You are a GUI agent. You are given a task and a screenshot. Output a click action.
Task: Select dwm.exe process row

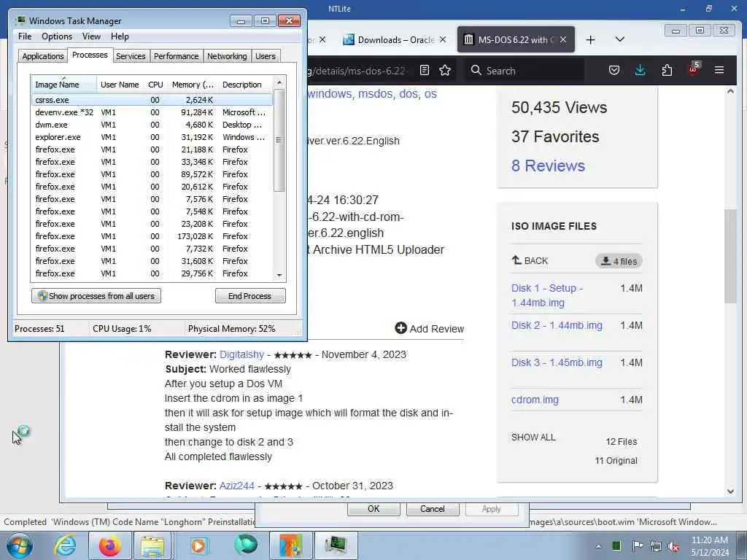tap(152, 125)
